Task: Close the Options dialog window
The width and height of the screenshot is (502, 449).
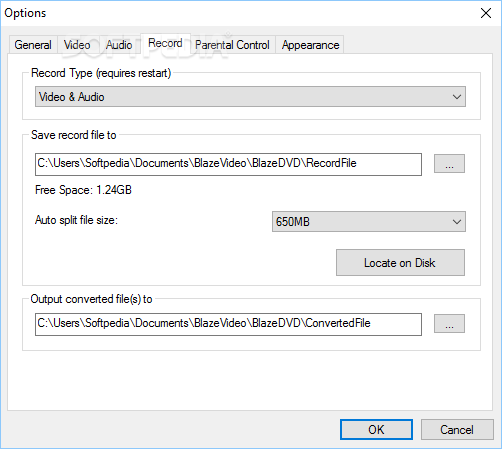Action: (x=486, y=13)
